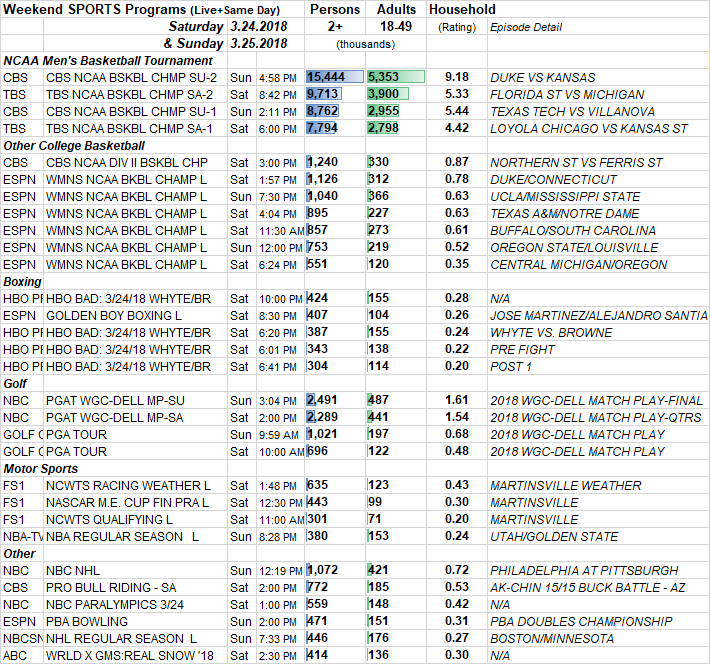Select the & Sunday 3.25.2018 date cell
Image resolution: width=710 pixels, height=664 pixels.
tap(225, 43)
